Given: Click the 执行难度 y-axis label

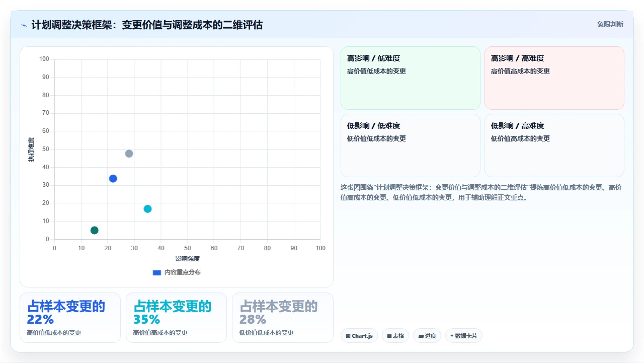Looking at the screenshot, I should click(31, 150).
